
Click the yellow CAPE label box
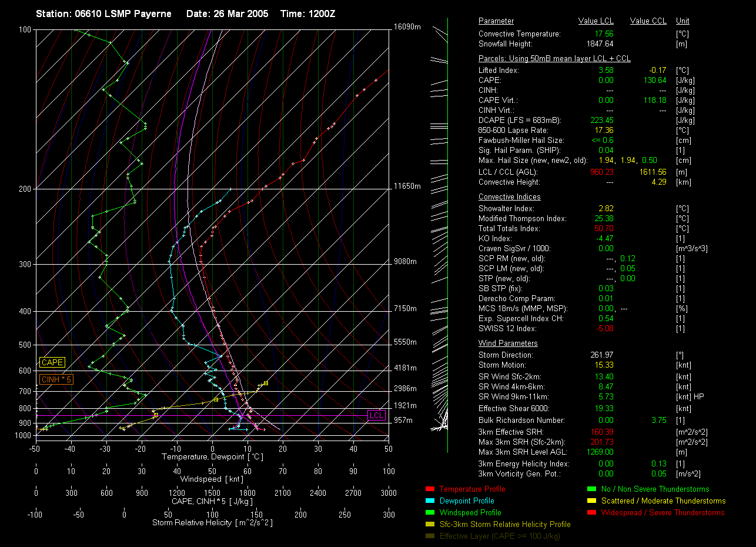point(52,363)
